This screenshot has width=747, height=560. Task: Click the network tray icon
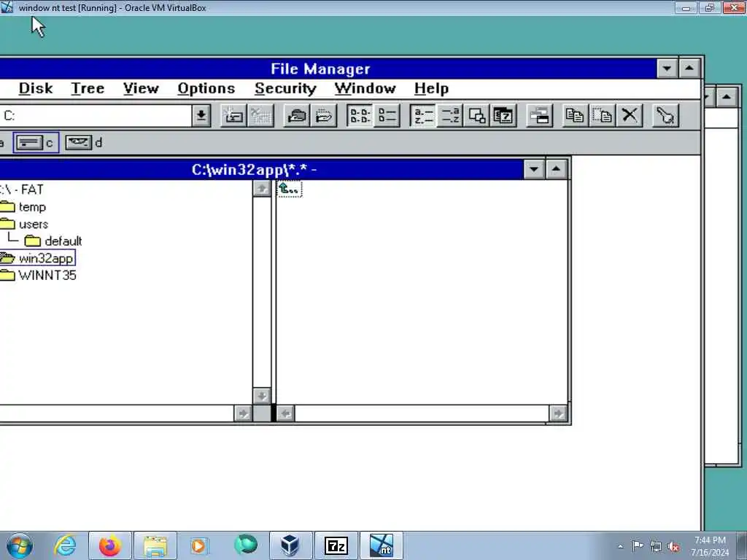(656, 547)
